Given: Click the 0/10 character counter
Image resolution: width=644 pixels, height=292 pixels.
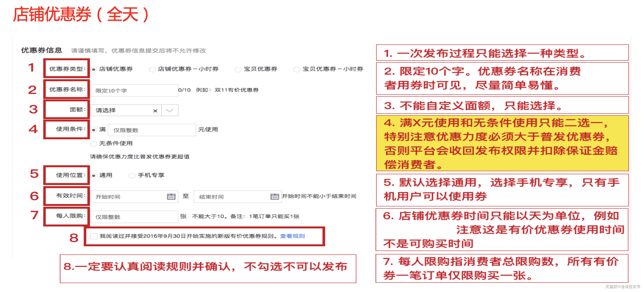Looking at the screenshot, I should [x=185, y=90].
